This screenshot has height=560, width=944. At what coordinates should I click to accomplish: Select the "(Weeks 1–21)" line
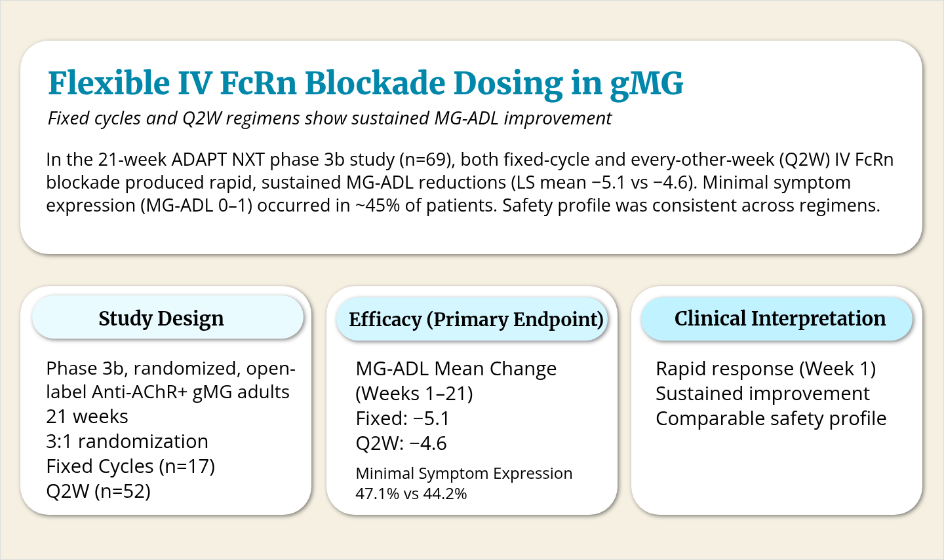pos(414,394)
